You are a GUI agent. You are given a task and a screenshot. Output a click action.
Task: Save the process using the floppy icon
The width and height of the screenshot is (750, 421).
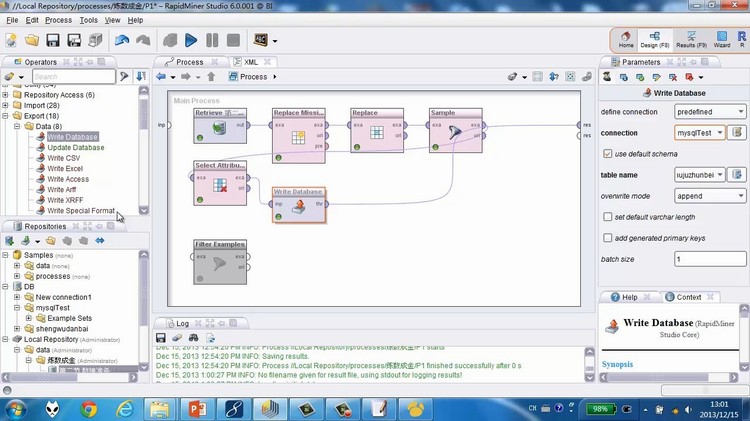coord(53,40)
